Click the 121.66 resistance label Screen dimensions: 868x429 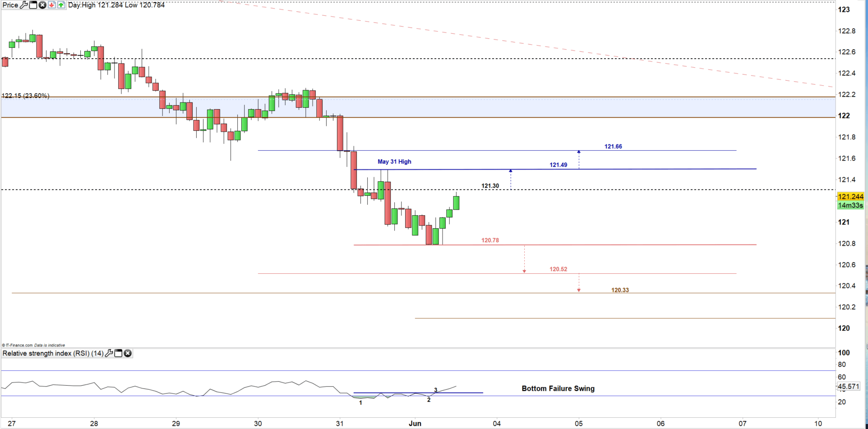click(x=613, y=147)
